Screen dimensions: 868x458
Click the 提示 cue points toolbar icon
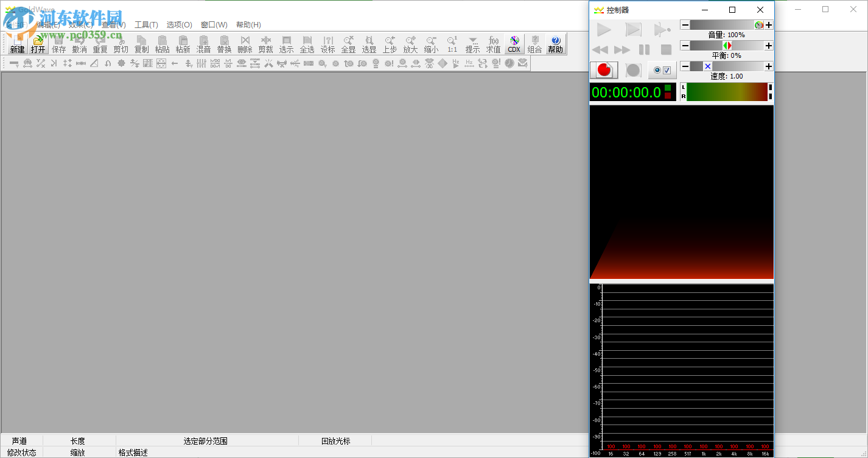click(472, 44)
